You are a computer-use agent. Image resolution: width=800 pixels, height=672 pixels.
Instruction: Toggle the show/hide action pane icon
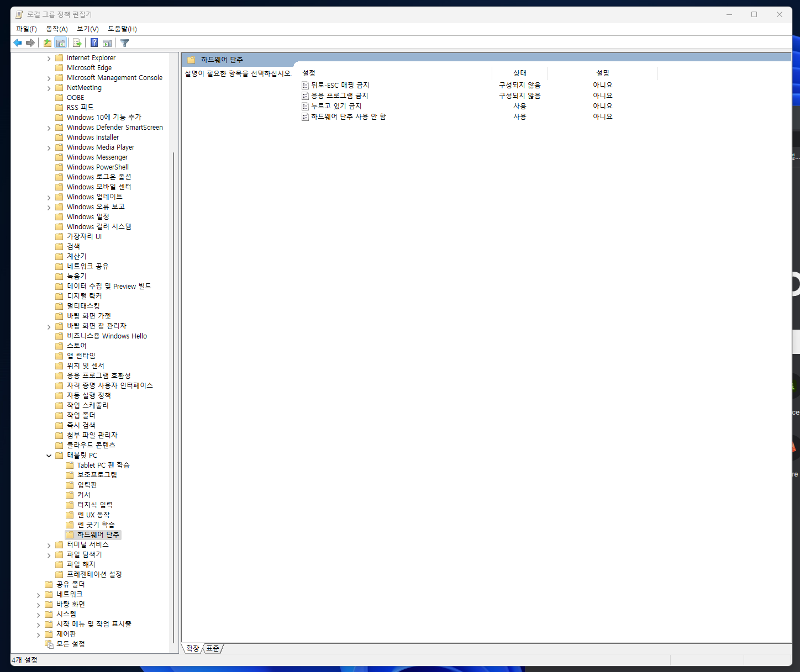(x=107, y=43)
